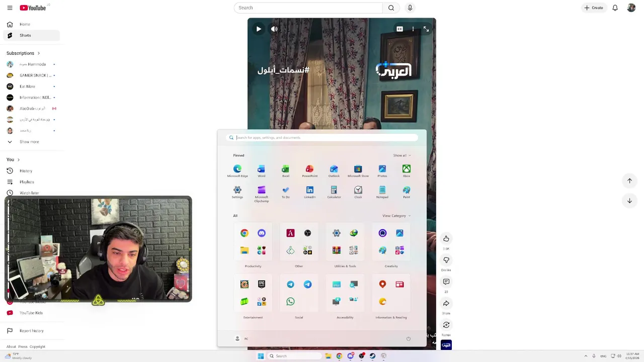Click YouTube search box

(x=308, y=8)
